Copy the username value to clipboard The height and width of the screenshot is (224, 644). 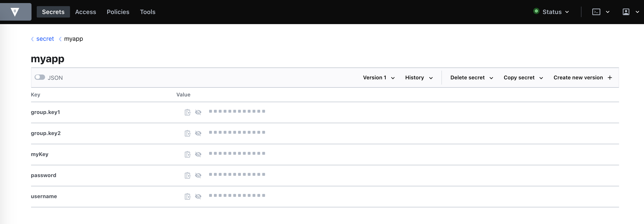pyautogui.click(x=187, y=196)
